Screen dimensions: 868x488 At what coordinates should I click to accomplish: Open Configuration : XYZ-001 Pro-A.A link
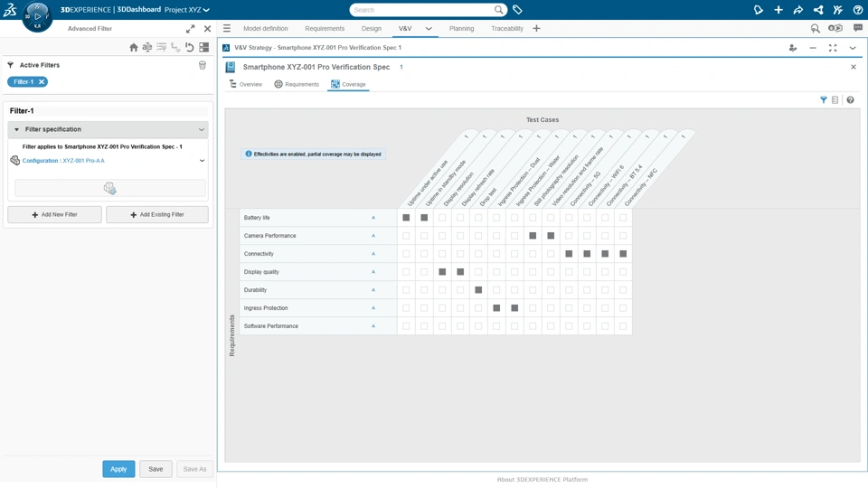click(63, 161)
